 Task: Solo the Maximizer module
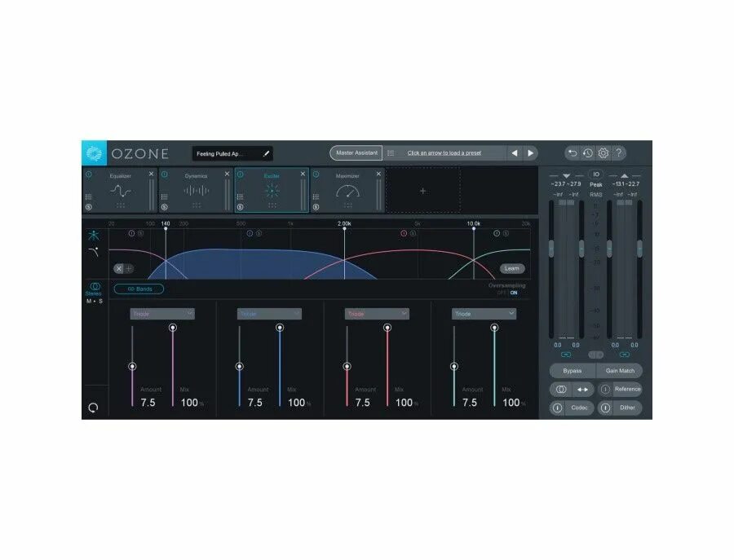pyautogui.click(x=316, y=207)
